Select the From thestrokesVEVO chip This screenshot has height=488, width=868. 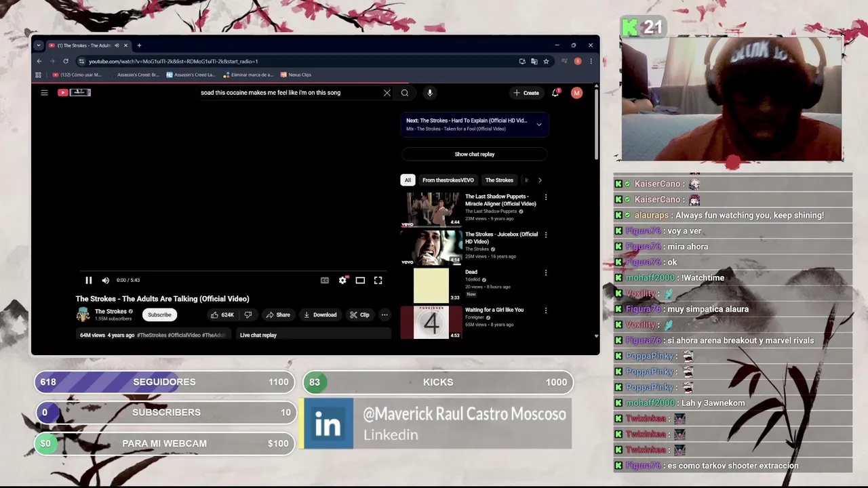point(448,180)
